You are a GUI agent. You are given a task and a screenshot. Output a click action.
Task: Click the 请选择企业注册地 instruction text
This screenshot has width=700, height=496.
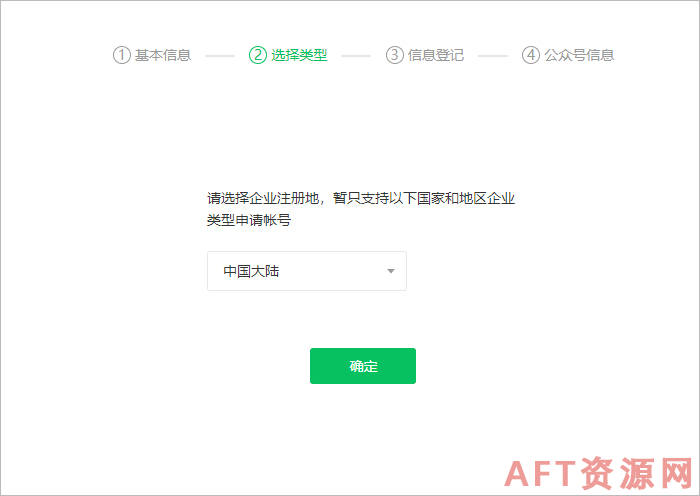(262, 198)
